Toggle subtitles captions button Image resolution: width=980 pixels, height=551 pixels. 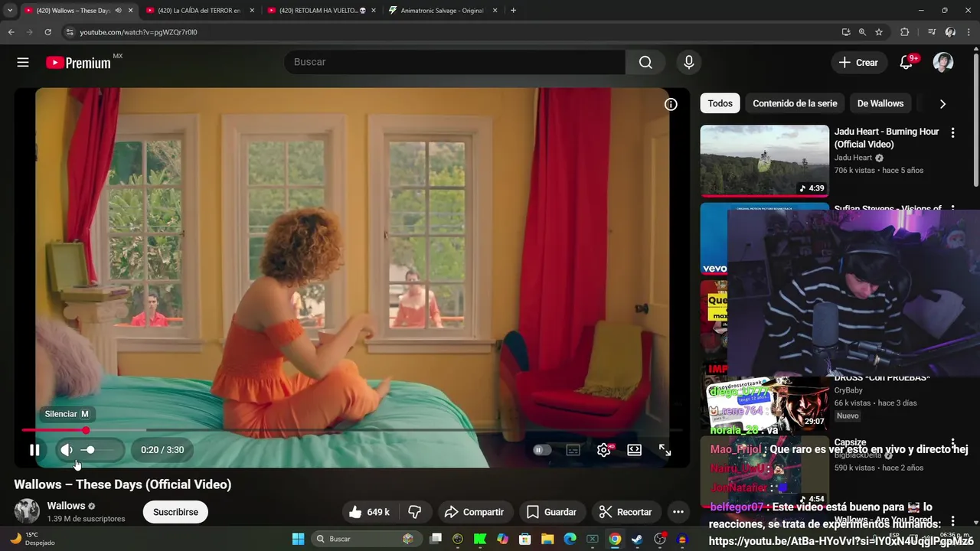pos(573,450)
